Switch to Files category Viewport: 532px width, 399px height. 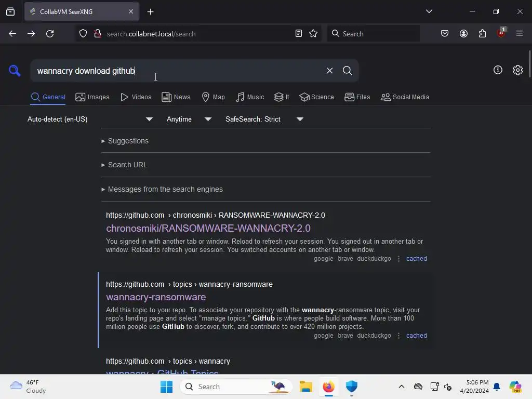(x=357, y=97)
